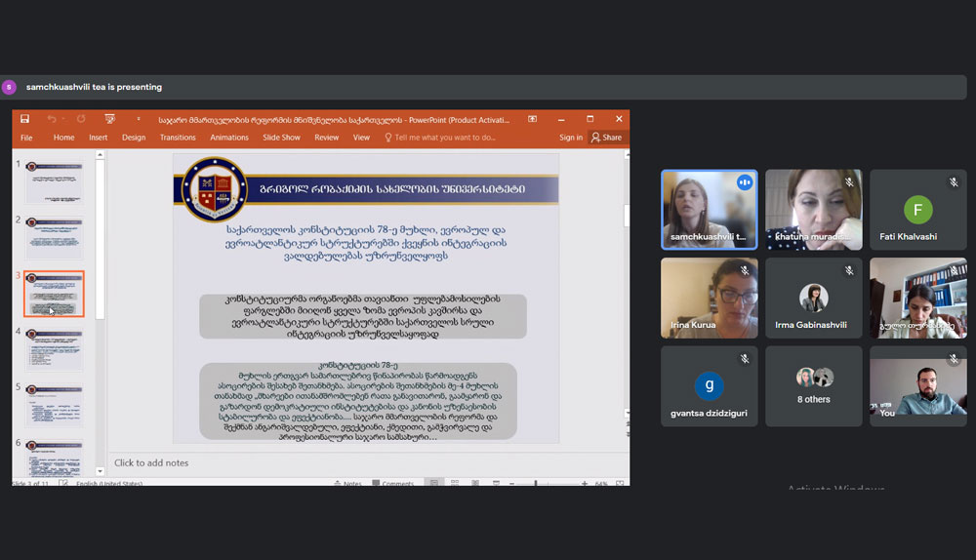Click muted mic icon on Irma Gabinashvili tile

[x=849, y=270]
